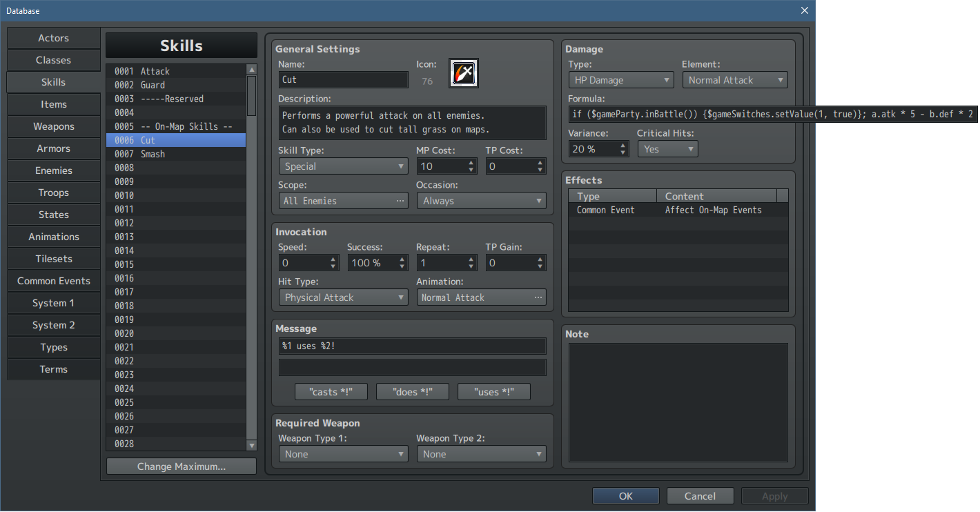Click the Effects Content column header

click(716, 197)
